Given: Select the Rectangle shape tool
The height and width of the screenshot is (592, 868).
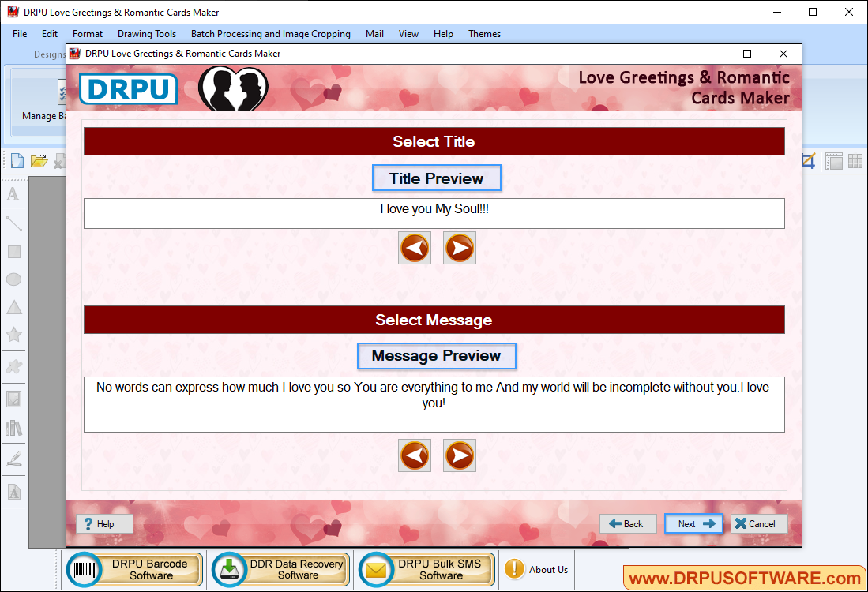Looking at the screenshot, I should [13, 252].
